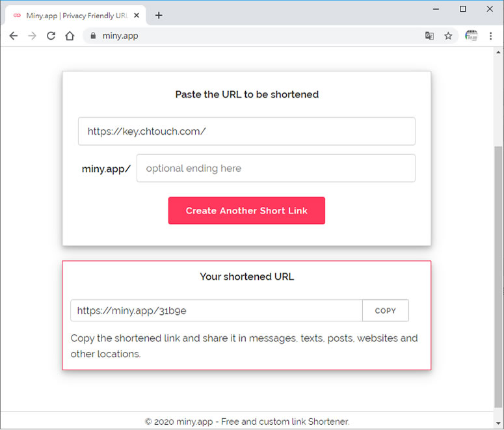Click the address bar showing miny.app
Viewport: 504px width, 430px height.
[x=254, y=36]
